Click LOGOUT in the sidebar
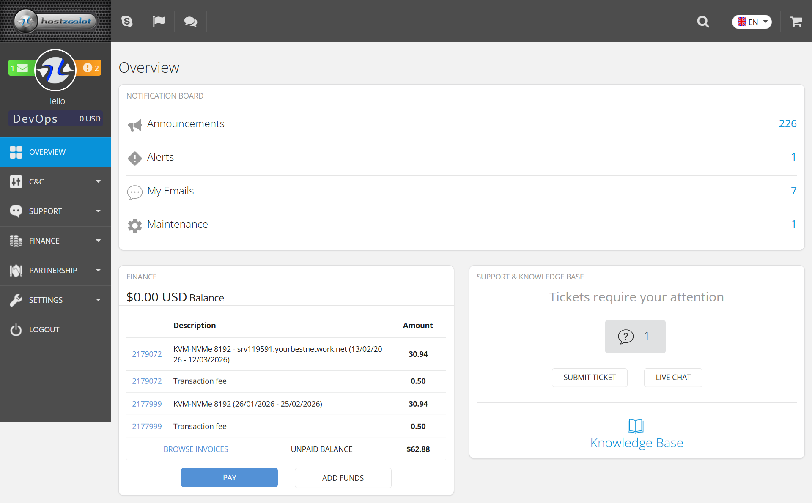The height and width of the screenshot is (504, 812). tap(55, 330)
